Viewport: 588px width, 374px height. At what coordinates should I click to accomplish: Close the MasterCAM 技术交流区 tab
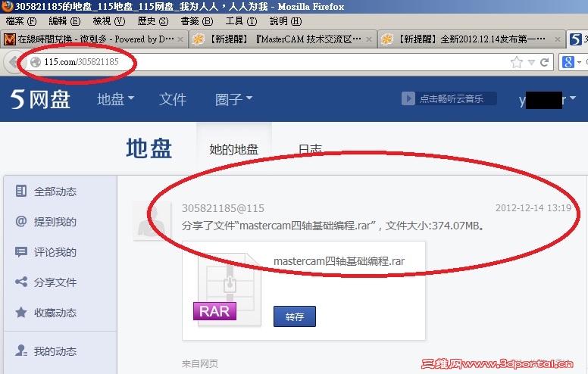[369, 39]
